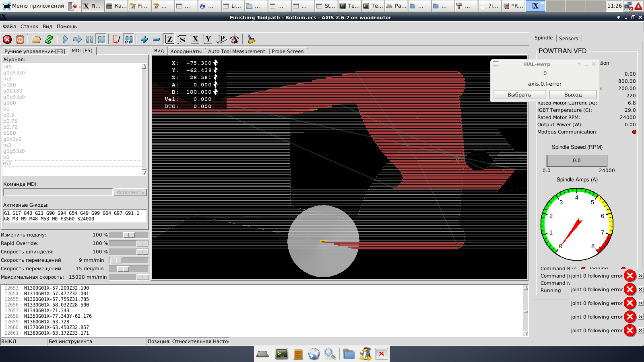The image size is (644, 362).
Task: Zoom out with the minus icon
Action: (x=156, y=39)
